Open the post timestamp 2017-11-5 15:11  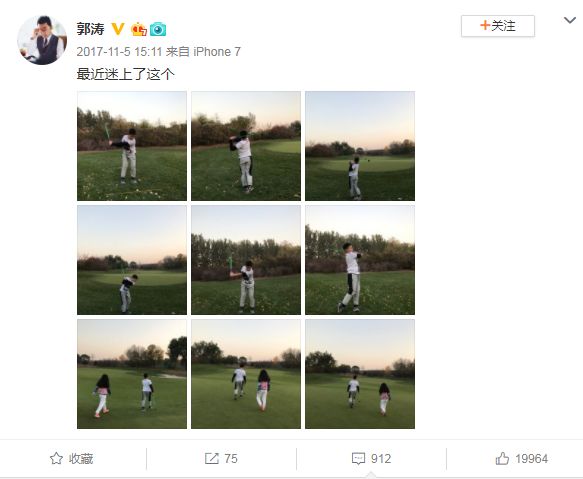click(119, 52)
